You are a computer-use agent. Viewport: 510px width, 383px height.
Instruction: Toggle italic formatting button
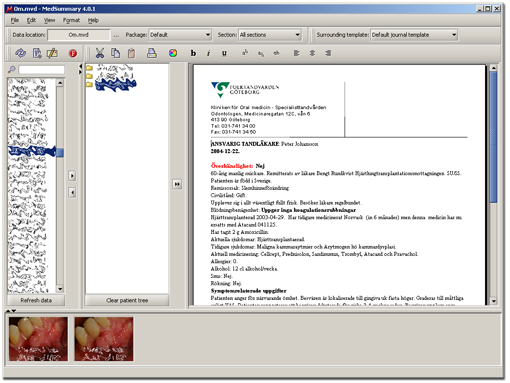coord(208,53)
